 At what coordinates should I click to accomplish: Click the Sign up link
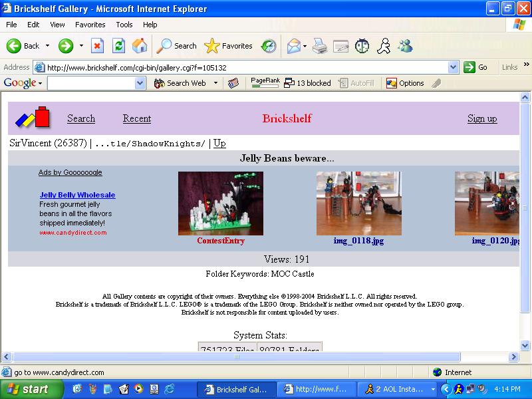tap(482, 118)
